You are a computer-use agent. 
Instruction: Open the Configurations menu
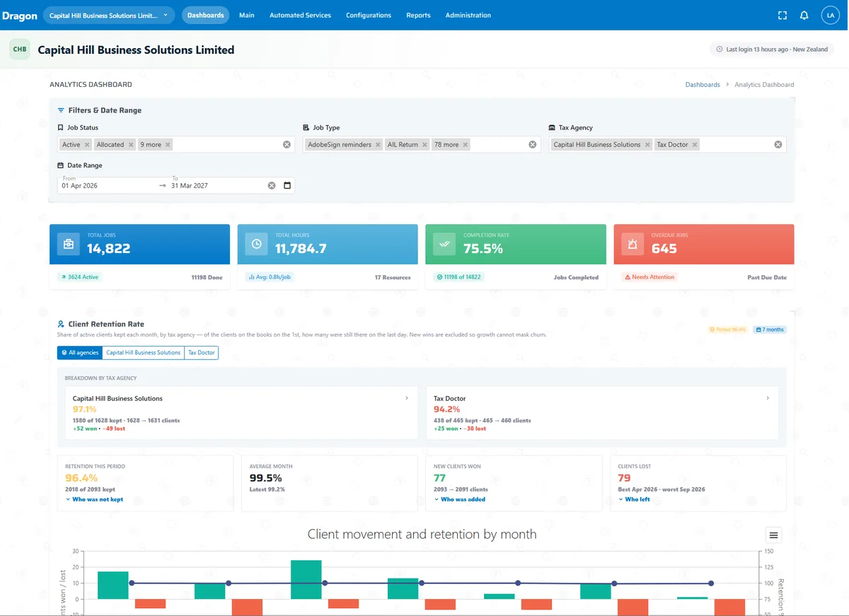point(369,15)
